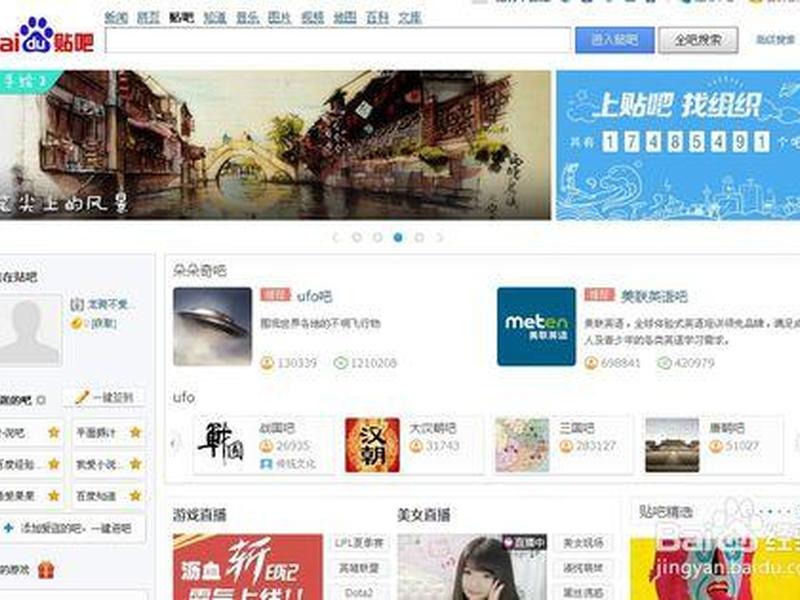Screen dimensions: 800x600
Task: Open the 战国吧 forum link
Action: click(277, 428)
